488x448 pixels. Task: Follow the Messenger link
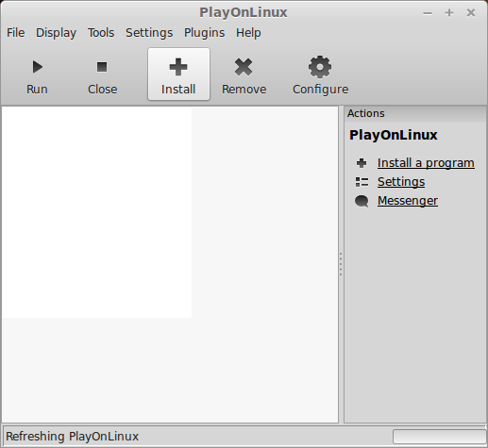click(x=408, y=201)
